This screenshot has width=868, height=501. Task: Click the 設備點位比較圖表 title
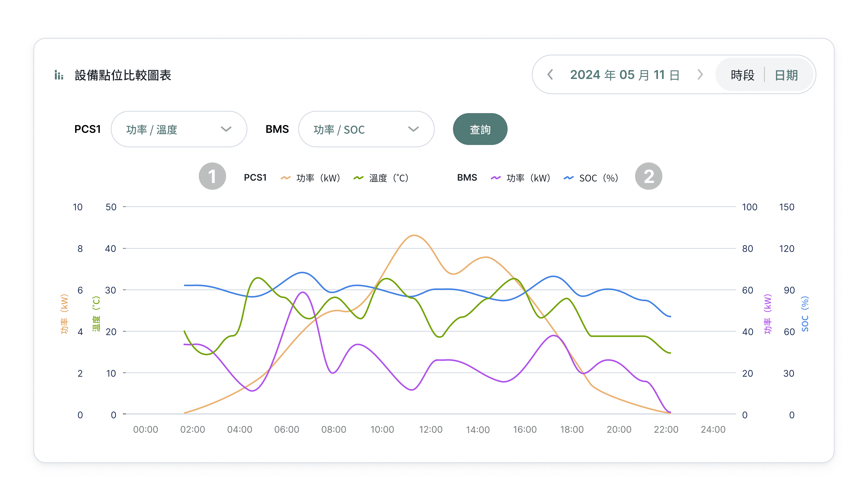click(x=123, y=75)
